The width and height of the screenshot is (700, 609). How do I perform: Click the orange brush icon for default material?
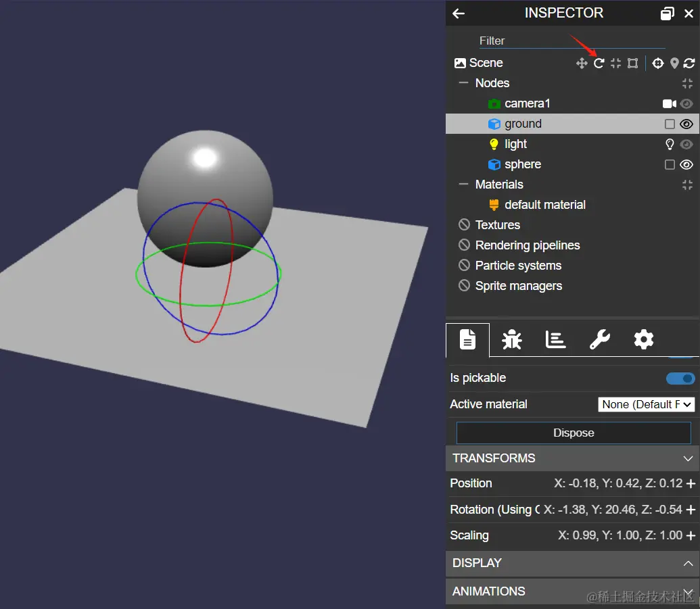pos(494,205)
